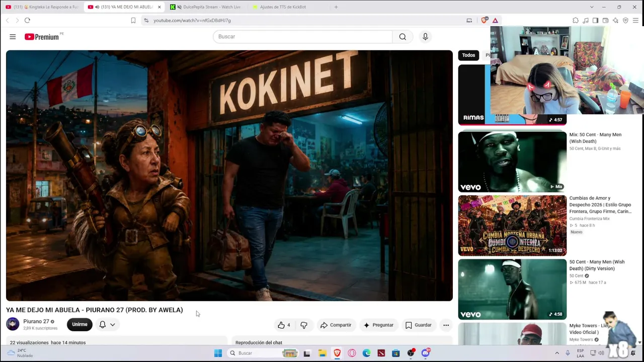Open Opera GX taskbar icon
Screen dimensions: 644x362
(352, 353)
